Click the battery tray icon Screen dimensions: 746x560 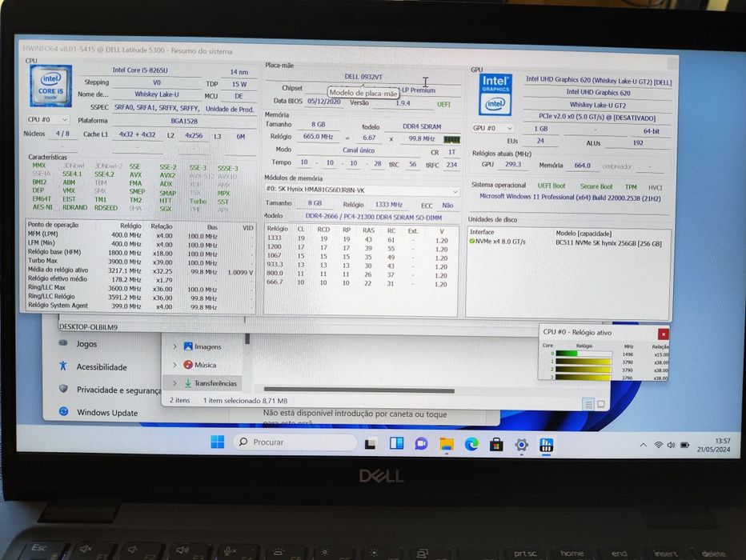point(684,445)
